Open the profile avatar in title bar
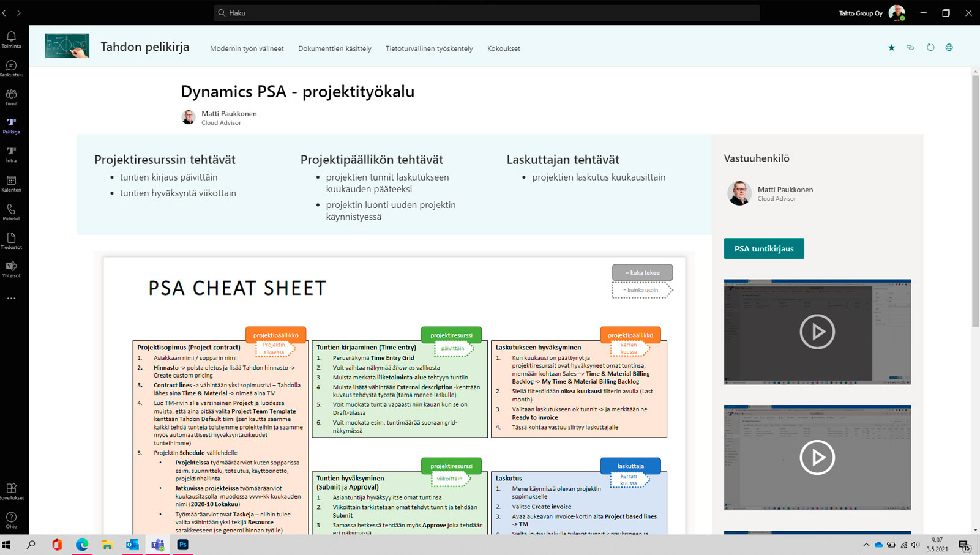Viewport: 980px width, 555px height. tap(897, 13)
